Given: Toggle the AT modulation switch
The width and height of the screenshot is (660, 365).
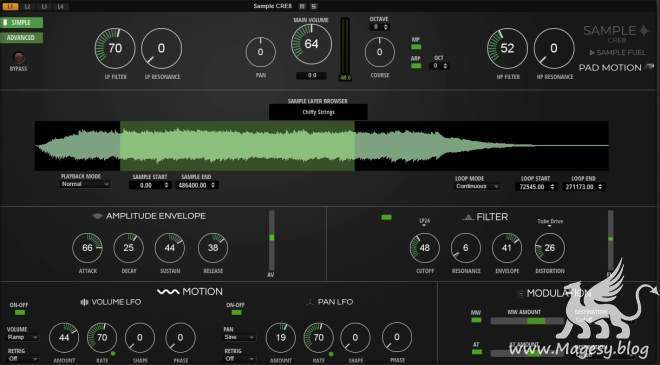Looking at the screenshot, I should 476,352.
